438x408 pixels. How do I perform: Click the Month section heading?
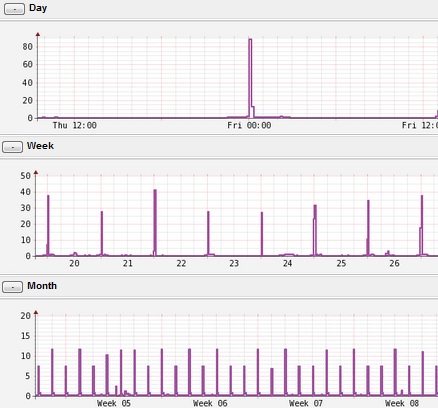click(42, 286)
